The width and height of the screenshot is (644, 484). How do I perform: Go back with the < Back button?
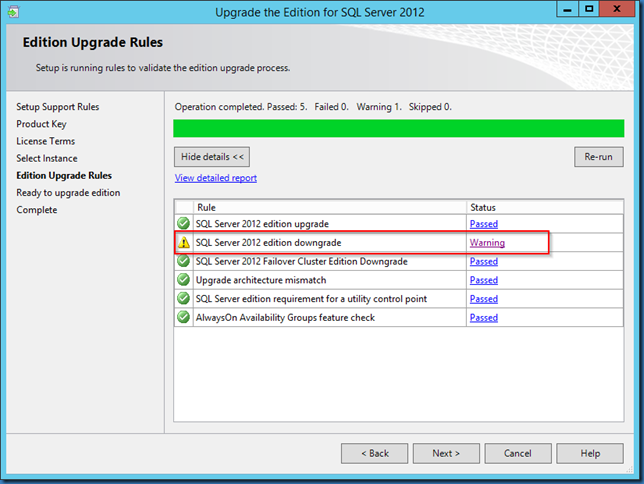(375, 453)
